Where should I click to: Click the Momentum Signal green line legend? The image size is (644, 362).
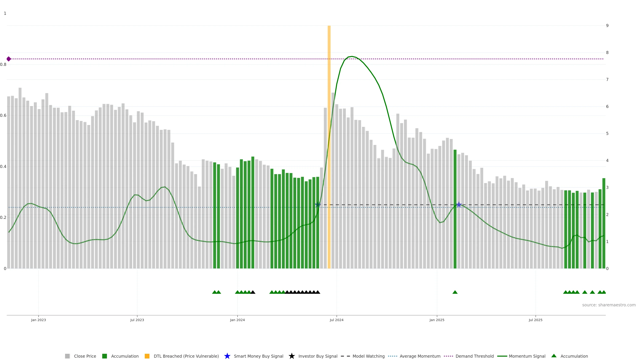click(502, 356)
